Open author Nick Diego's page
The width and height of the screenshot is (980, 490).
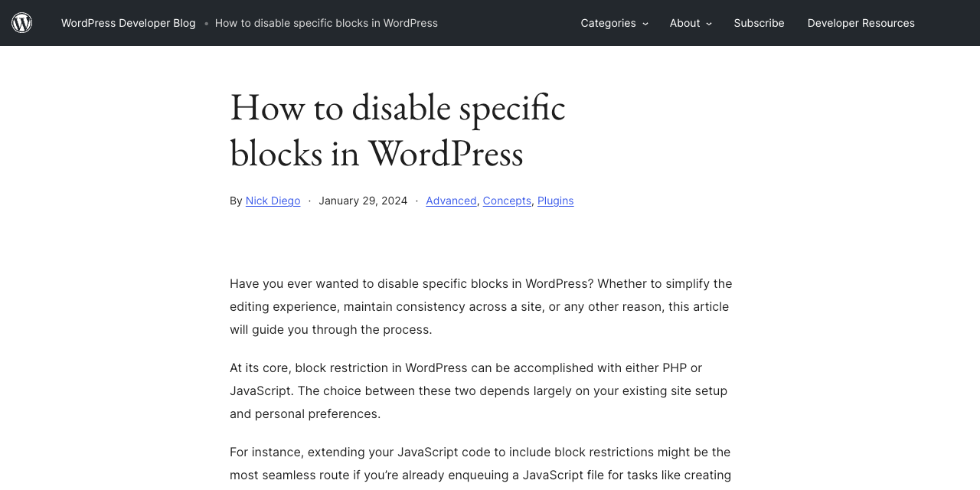pos(273,201)
